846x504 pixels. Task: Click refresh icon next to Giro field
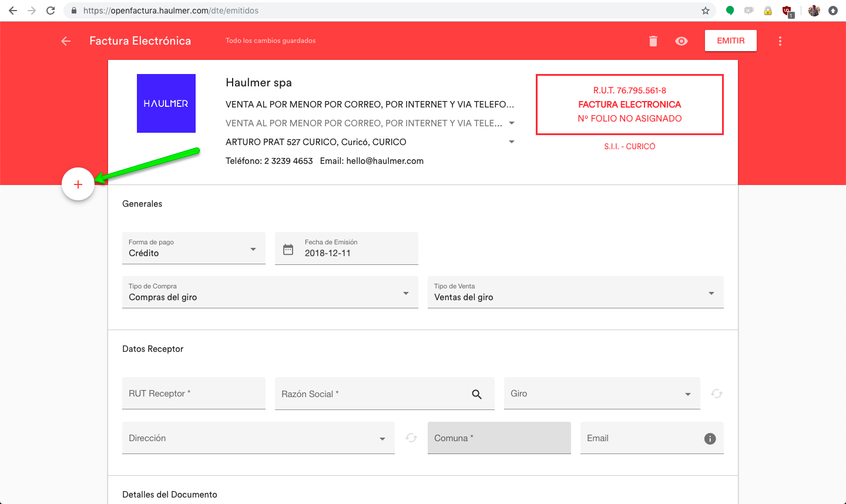(x=716, y=394)
